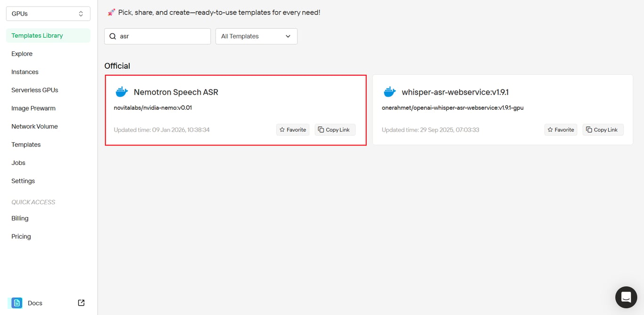Open the whisper-asr-webservice:v1.9.1 template title
This screenshot has width=644, height=315.
click(455, 92)
